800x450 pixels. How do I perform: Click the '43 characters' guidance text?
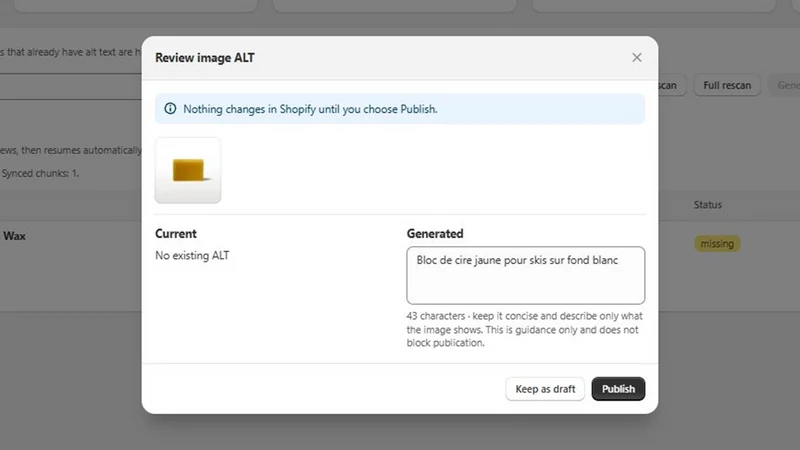[x=524, y=329]
